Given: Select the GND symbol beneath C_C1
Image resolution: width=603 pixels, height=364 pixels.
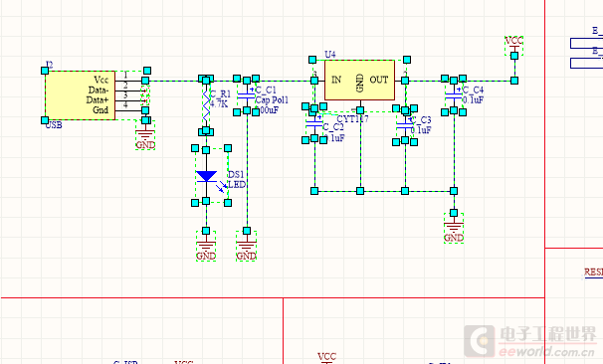Looking at the screenshot, I should tap(246, 246).
